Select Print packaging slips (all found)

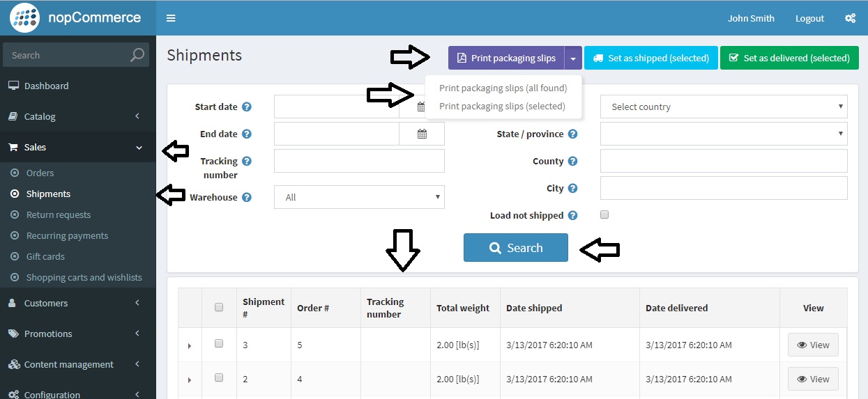point(503,88)
